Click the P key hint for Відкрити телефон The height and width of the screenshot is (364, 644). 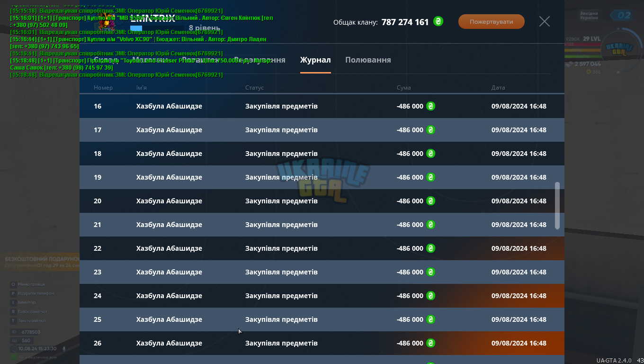13,293
